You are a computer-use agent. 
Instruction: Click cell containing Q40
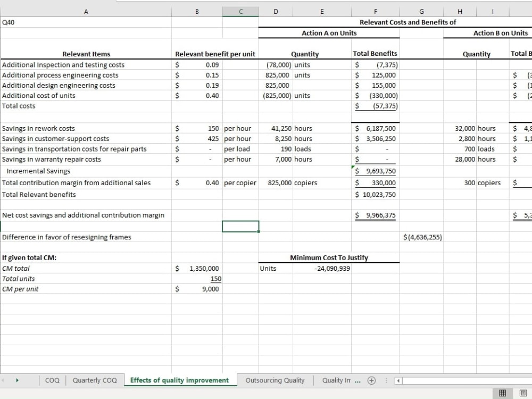tap(86, 22)
